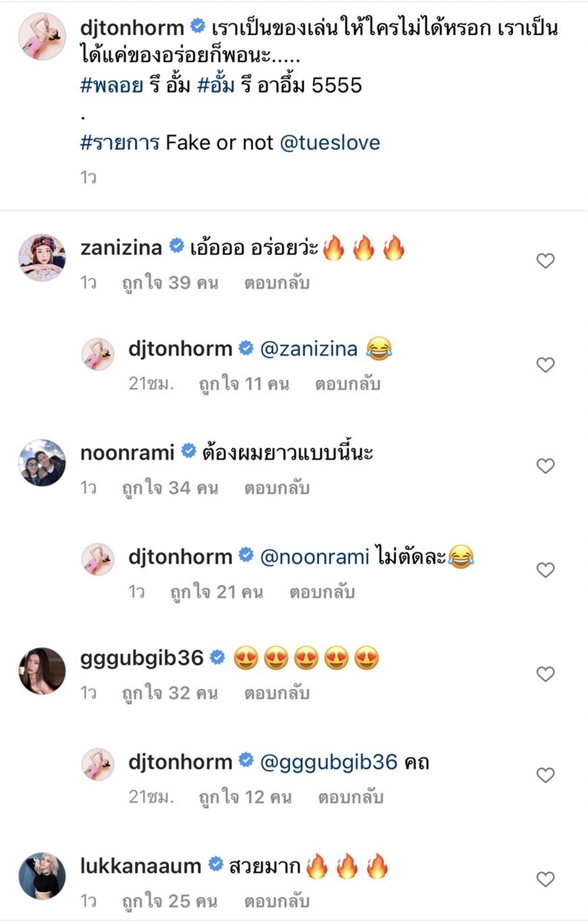Open lukkanaaum's profile avatar

point(42,876)
